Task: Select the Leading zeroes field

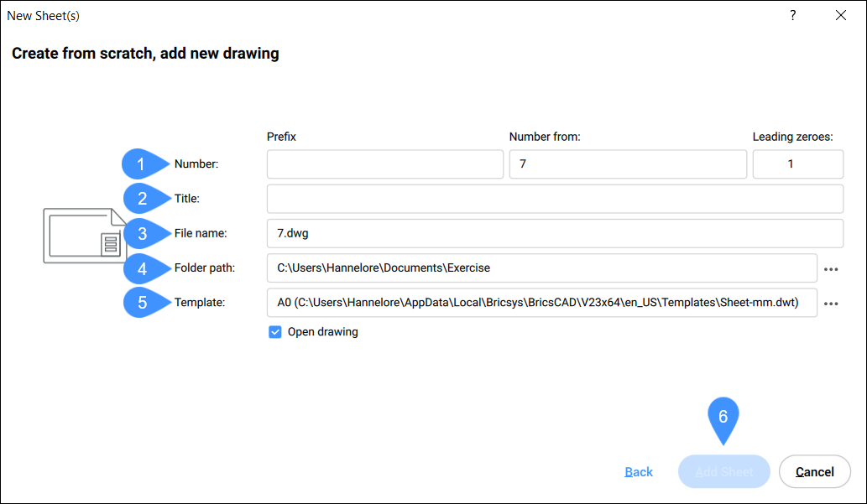Action: (x=797, y=164)
